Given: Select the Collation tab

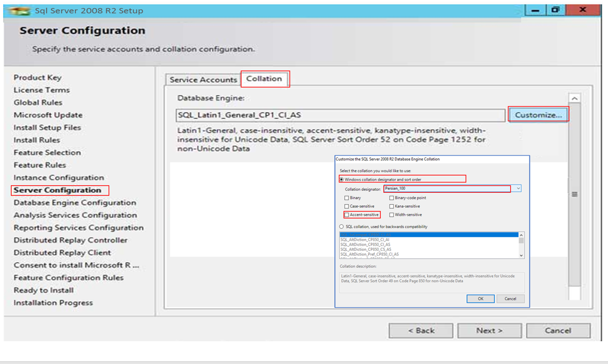Looking at the screenshot, I should point(264,79).
